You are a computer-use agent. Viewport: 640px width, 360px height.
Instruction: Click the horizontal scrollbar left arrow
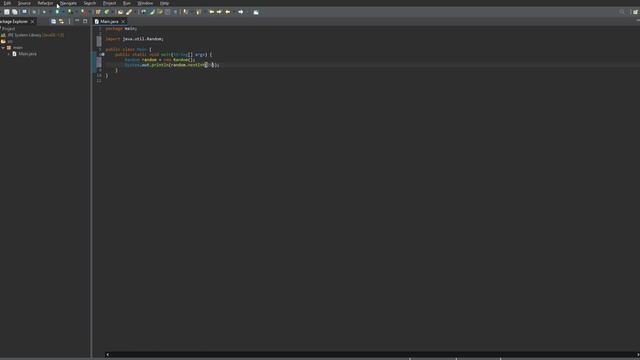tap(107, 355)
